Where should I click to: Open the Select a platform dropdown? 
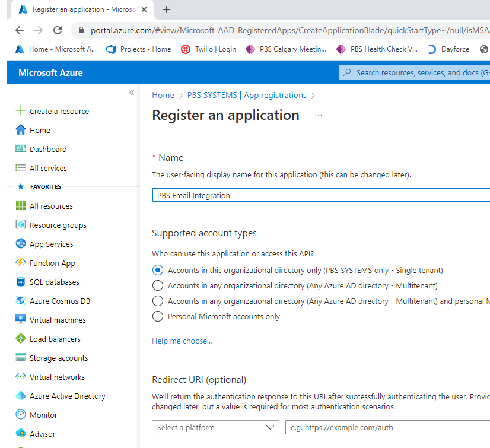[215, 427]
